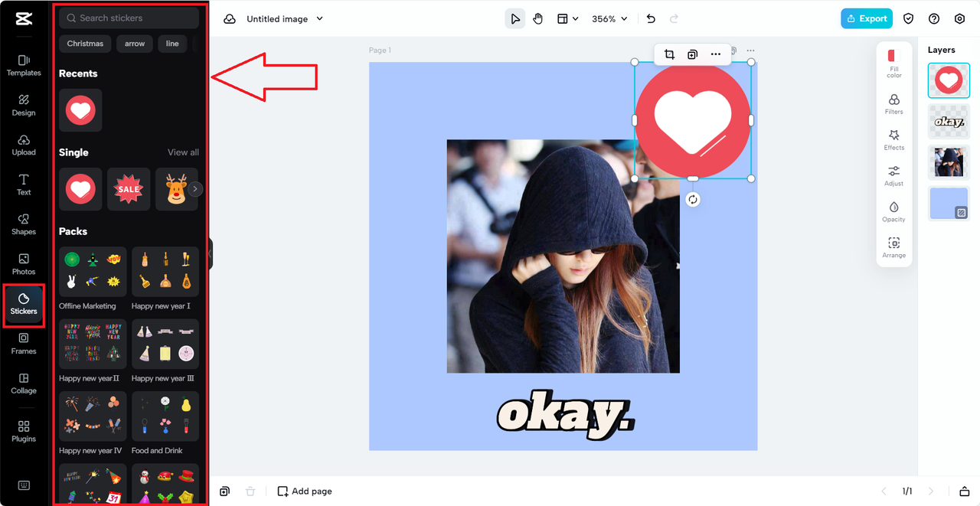The image size is (980, 506).
Task: Click the Add page button
Action: tap(305, 491)
